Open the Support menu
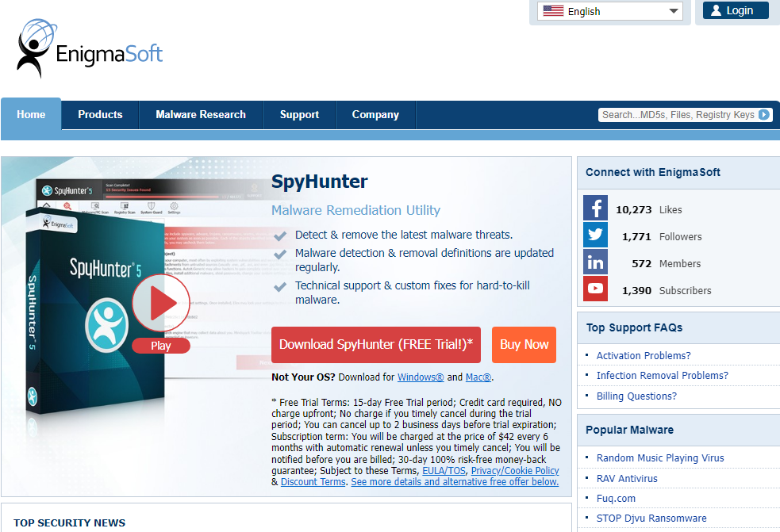780x532 pixels. (299, 114)
